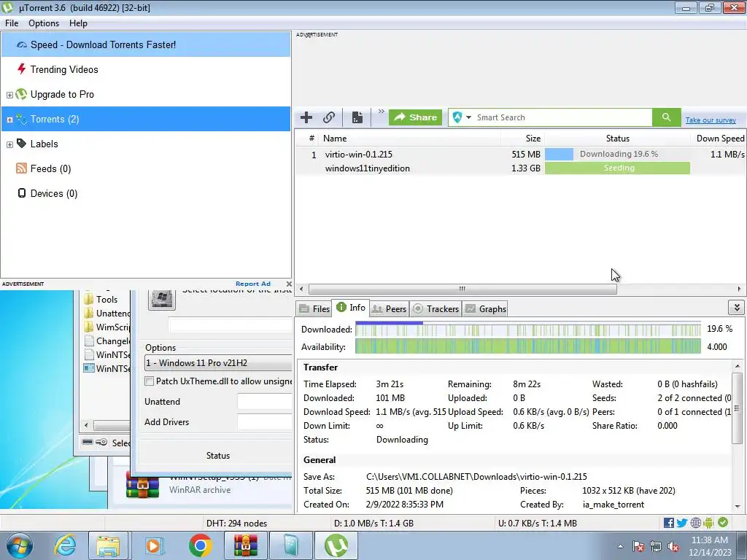The image size is (747, 560).
Task: Click the green network OK checkmark icon
Action: [723, 523]
